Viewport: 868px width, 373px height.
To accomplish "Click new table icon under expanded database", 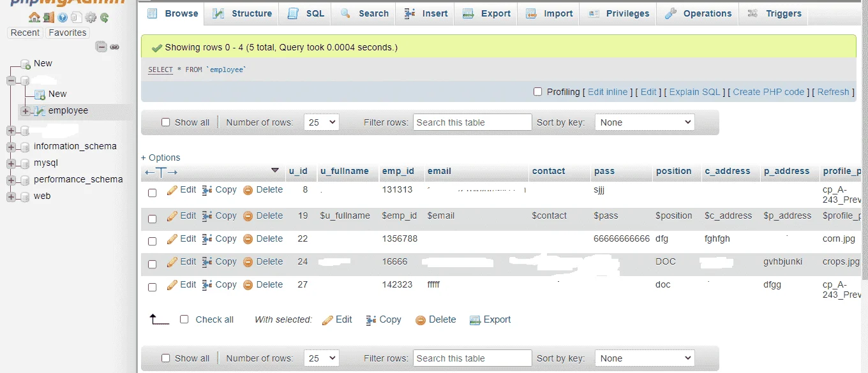I will (x=40, y=94).
